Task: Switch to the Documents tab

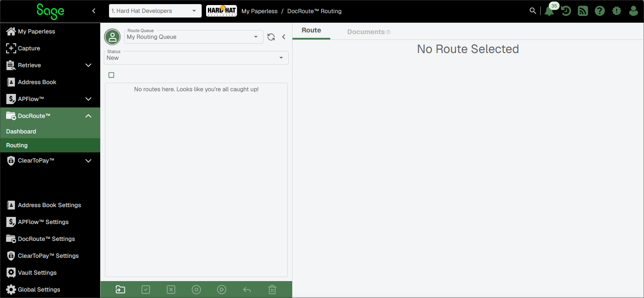Action: (x=366, y=32)
